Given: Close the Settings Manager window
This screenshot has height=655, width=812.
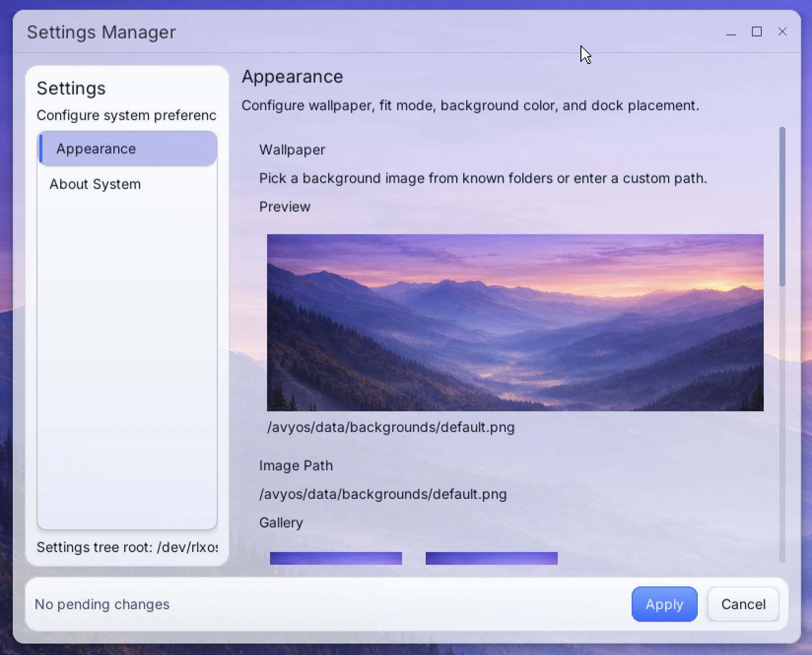Looking at the screenshot, I should coord(782,32).
